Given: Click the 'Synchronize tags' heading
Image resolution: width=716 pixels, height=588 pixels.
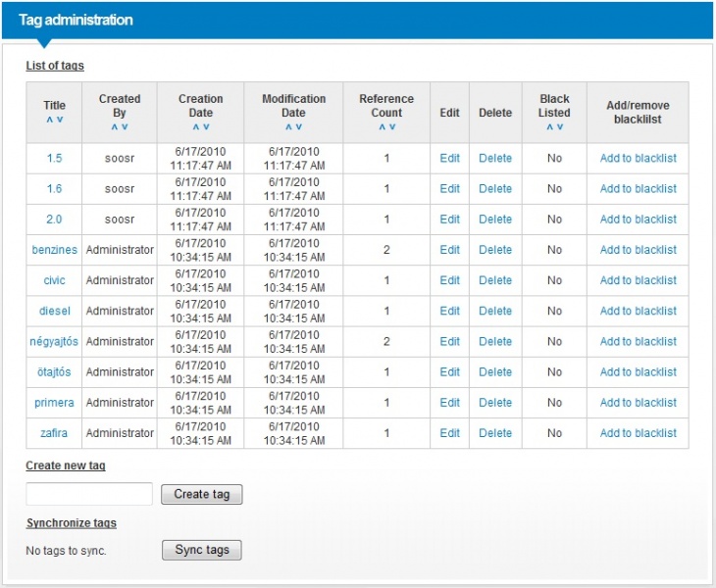Looking at the screenshot, I should pos(72,523).
